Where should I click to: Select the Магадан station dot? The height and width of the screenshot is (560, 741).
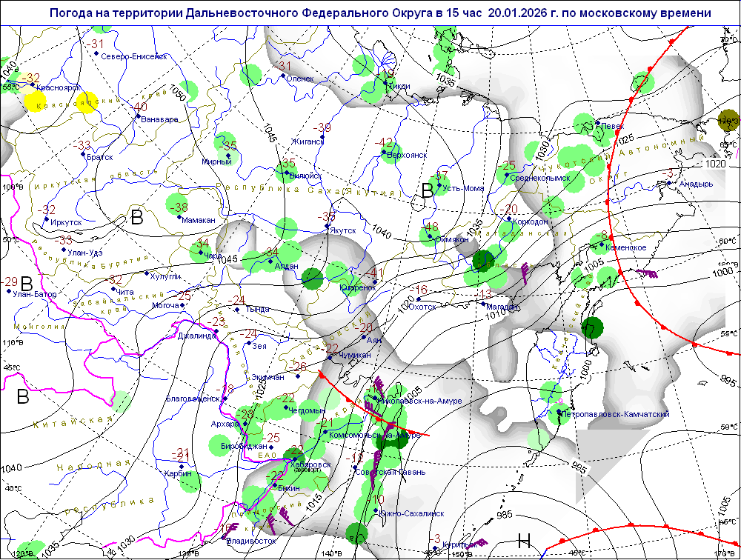pyautogui.click(x=482, y=304)
